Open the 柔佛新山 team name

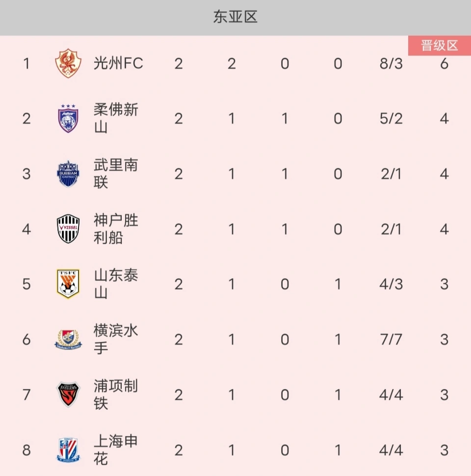pos(116,119)
